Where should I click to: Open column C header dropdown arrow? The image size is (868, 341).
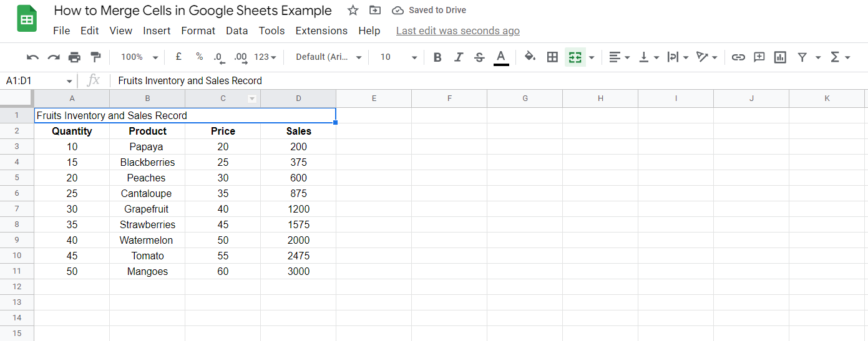point(252,98)
